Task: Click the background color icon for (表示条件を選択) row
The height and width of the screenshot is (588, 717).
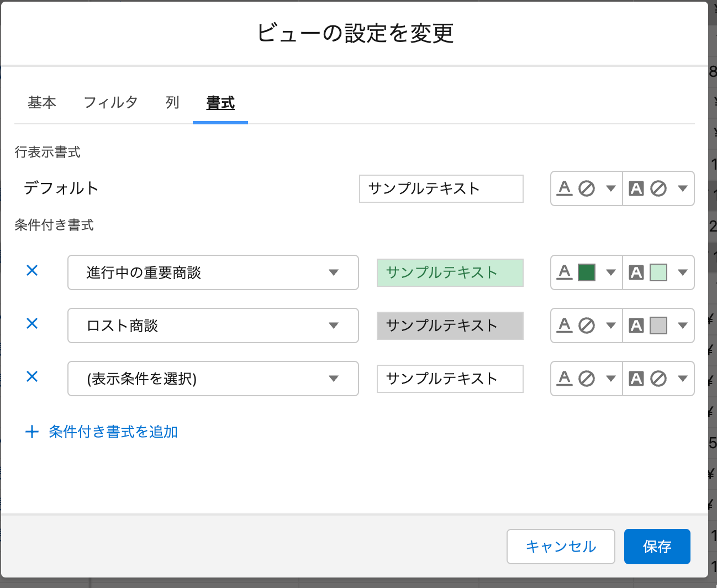Action: (x=636, y=379)
